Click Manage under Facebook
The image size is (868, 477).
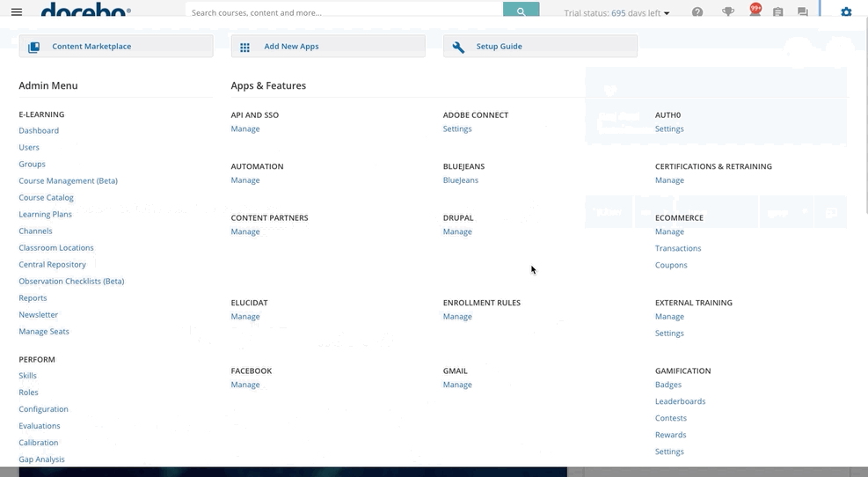pos(245,385)
